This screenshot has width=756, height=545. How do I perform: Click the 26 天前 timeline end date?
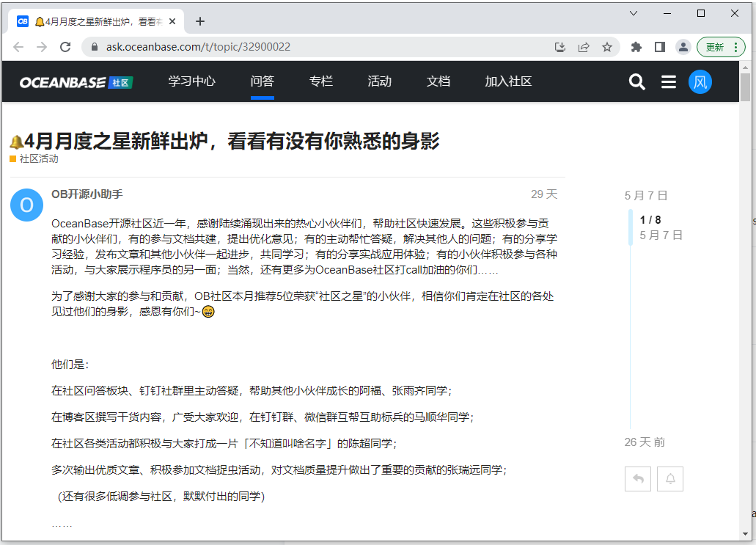645,442
